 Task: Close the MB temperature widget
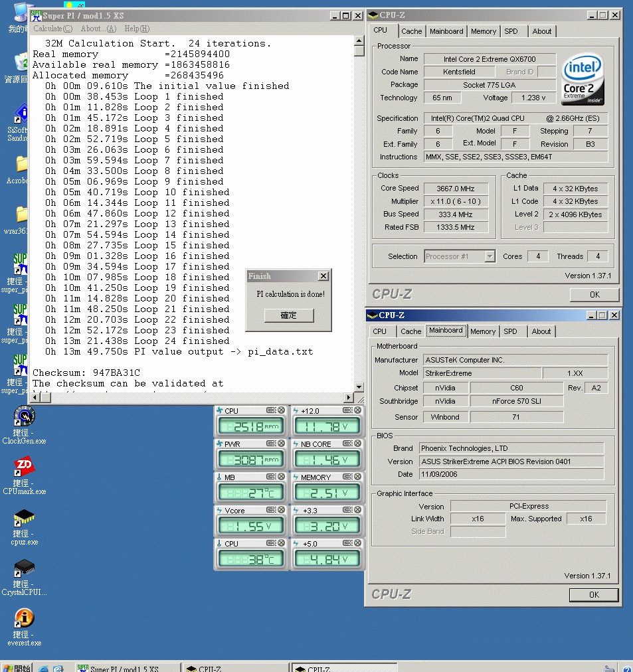pyautogui.click(x=281, y=477)
